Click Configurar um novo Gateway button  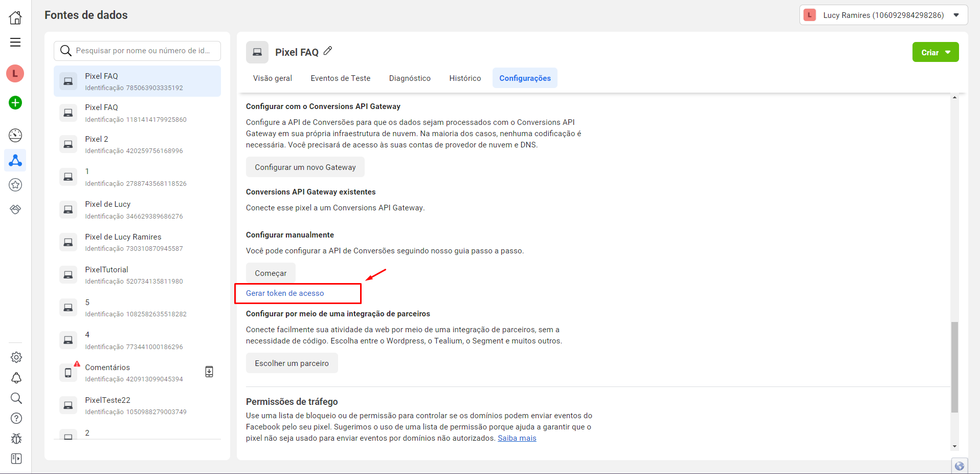point(305,167)
